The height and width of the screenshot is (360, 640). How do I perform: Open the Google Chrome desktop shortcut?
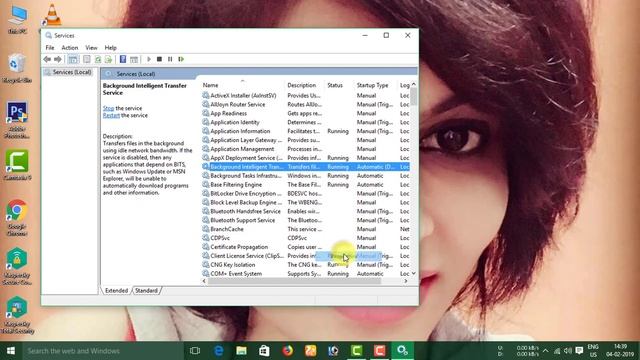(x=17, y=218)
